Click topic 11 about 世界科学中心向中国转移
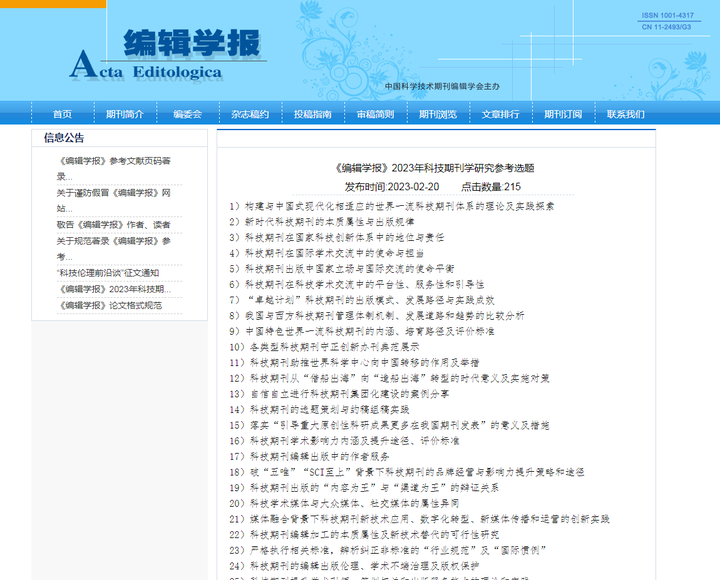The image size is (720, 580). click(354, 362)
